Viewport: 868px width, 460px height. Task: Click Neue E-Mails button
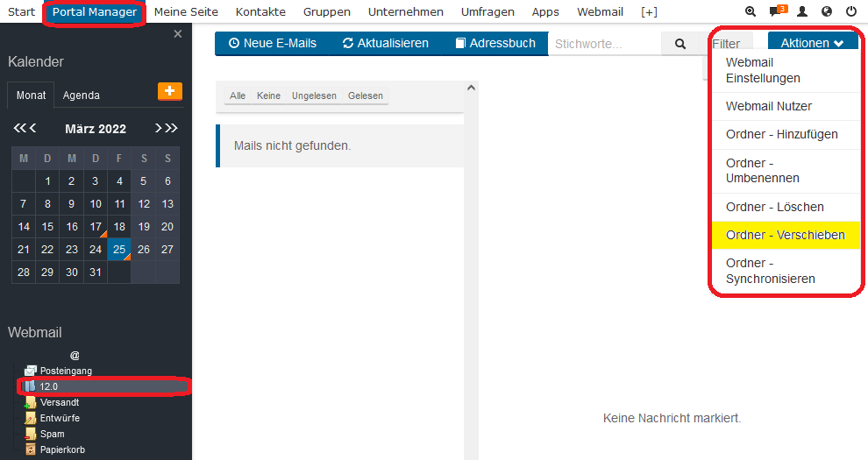pyautogui.click(x=273, y=43)
